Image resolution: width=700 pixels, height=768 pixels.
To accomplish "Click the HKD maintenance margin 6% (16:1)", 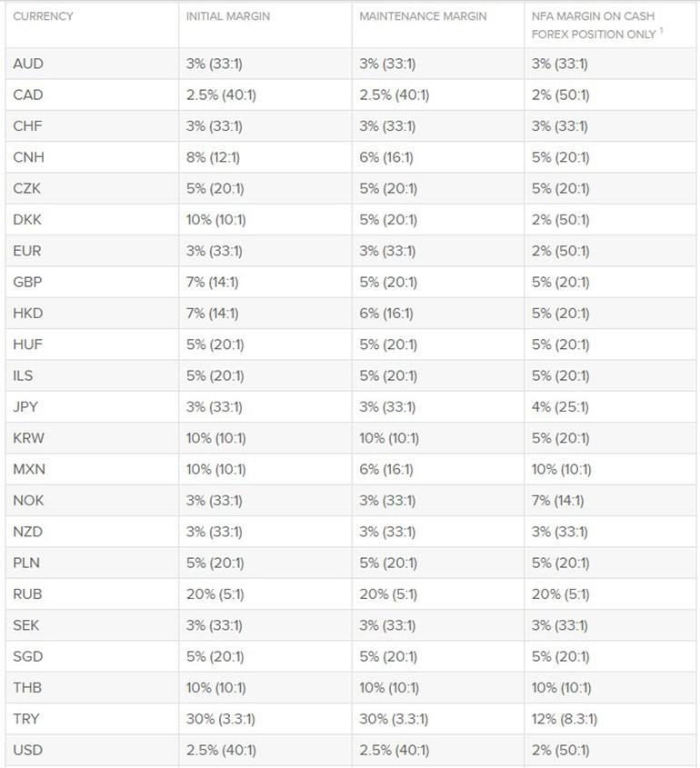I will coord(386,314).
